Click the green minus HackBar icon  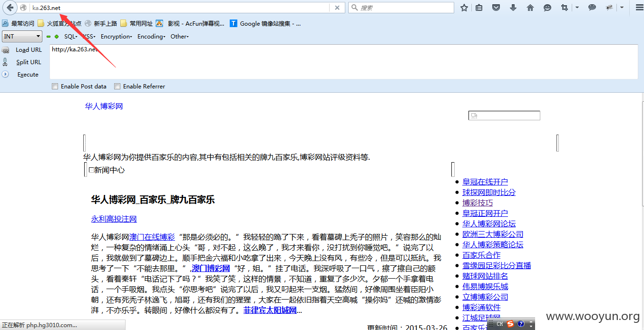click(49, 37)
